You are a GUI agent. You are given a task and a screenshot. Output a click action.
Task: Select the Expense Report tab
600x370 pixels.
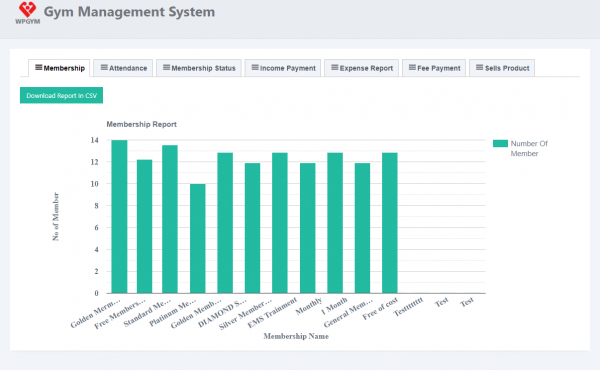(x=362, y=68)
